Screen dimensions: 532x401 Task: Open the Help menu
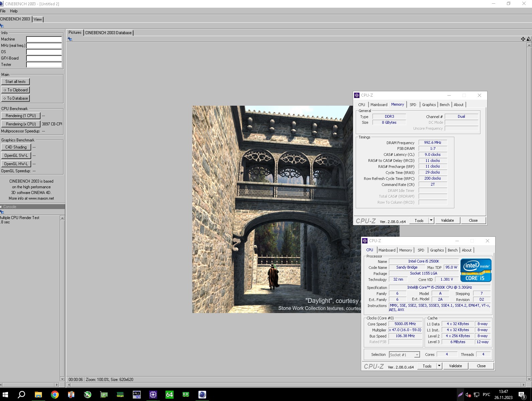(14, 11)
